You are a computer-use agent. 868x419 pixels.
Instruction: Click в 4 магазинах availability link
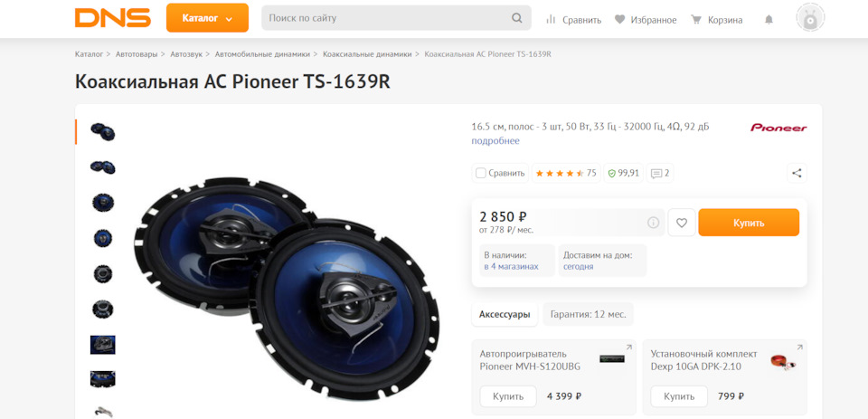[511, 267]
